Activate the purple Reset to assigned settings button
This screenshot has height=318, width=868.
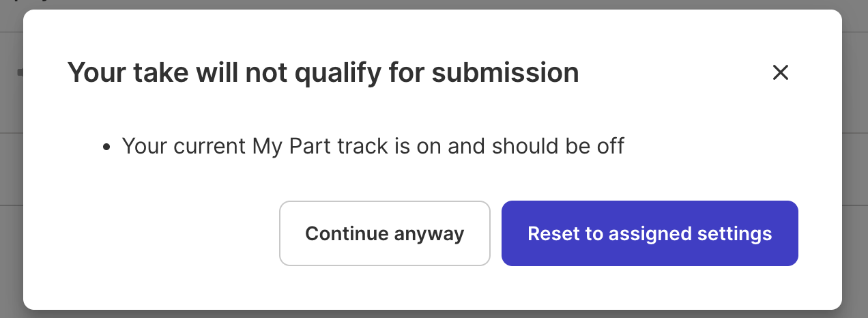650,233
